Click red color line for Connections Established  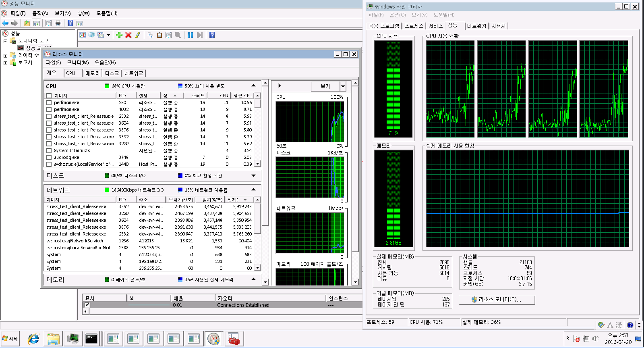pyautogui.click(x=149, y=305)
